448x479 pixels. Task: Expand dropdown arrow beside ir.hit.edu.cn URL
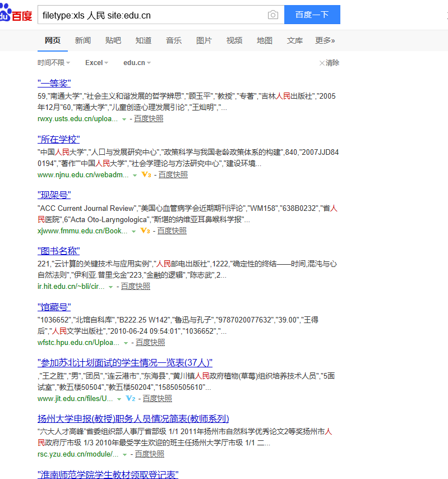[110, 287]
